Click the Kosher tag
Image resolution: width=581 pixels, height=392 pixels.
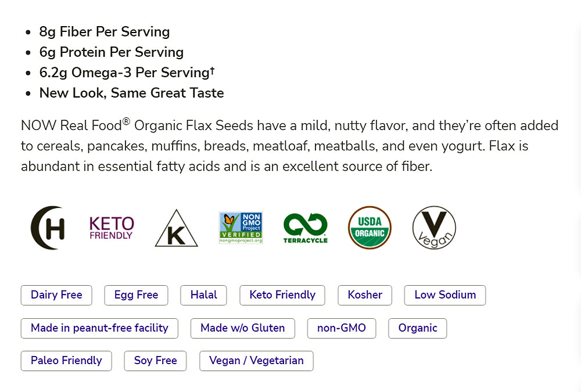pyautogui.click(x=365, y=295)
